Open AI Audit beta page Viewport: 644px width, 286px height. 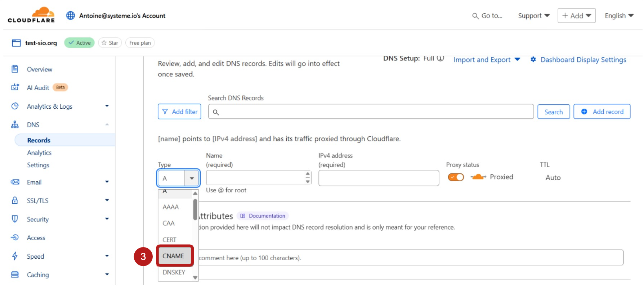tap(38, 87)
